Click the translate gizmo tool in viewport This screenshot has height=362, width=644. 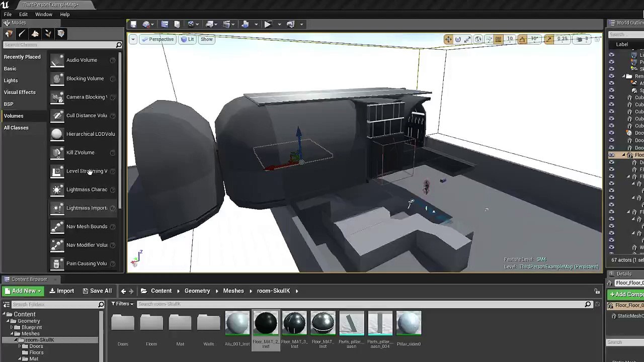pyautogui.click(x=448, y=39)
